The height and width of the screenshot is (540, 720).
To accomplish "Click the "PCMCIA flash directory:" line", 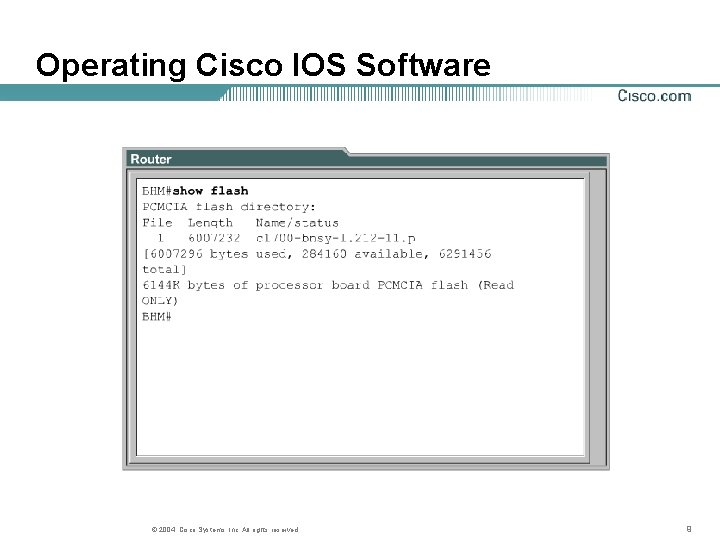I will [x=229, y=207].
